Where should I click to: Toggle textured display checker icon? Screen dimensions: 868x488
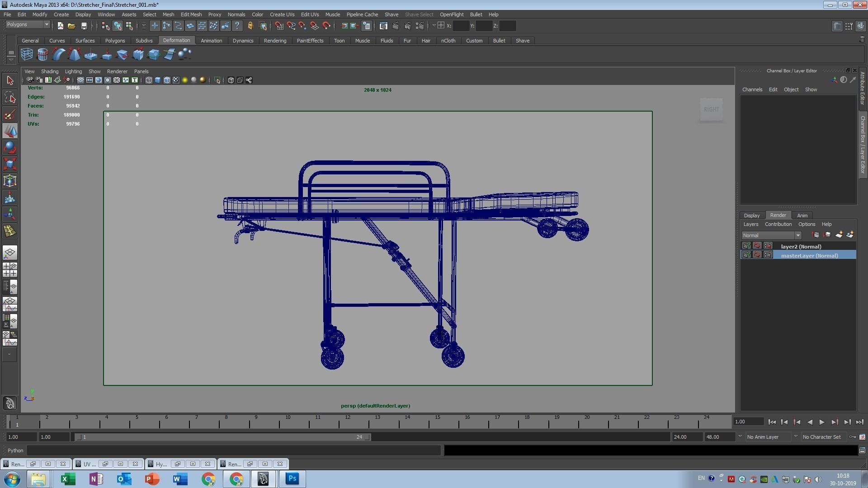pos(176,80)
